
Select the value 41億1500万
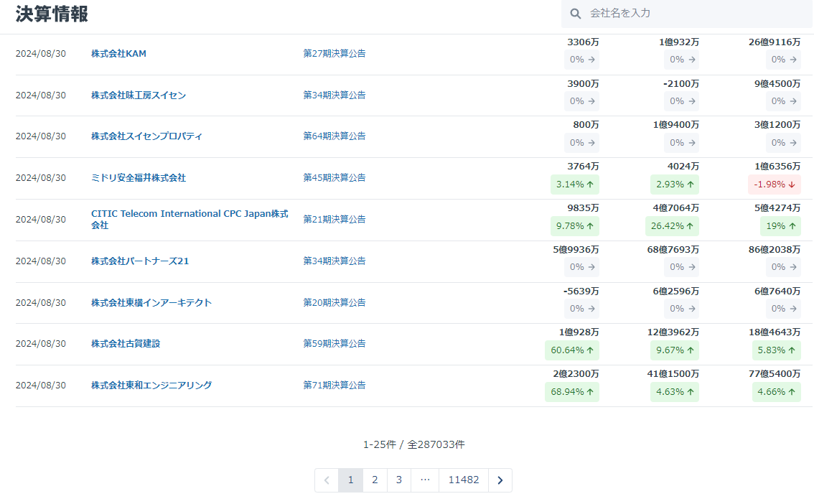click(673, 374)
